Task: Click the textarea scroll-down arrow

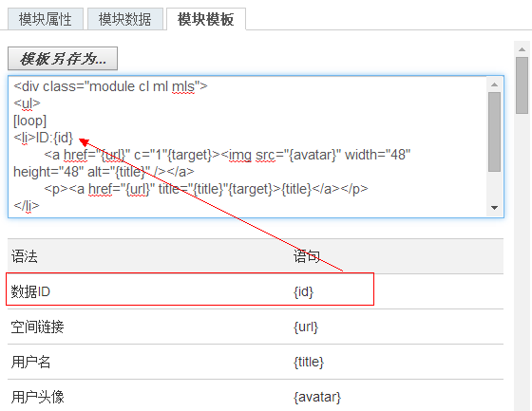Action: pos(494,208)
